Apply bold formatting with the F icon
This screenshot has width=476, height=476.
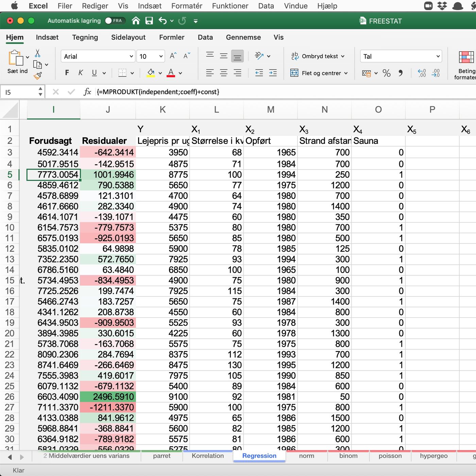[67, 72]
